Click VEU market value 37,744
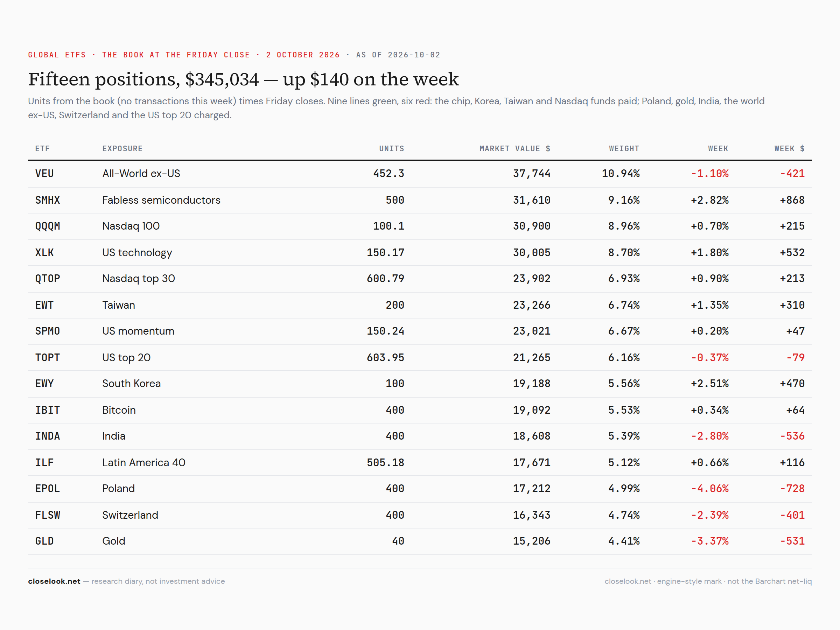 (x=532, y=174)
